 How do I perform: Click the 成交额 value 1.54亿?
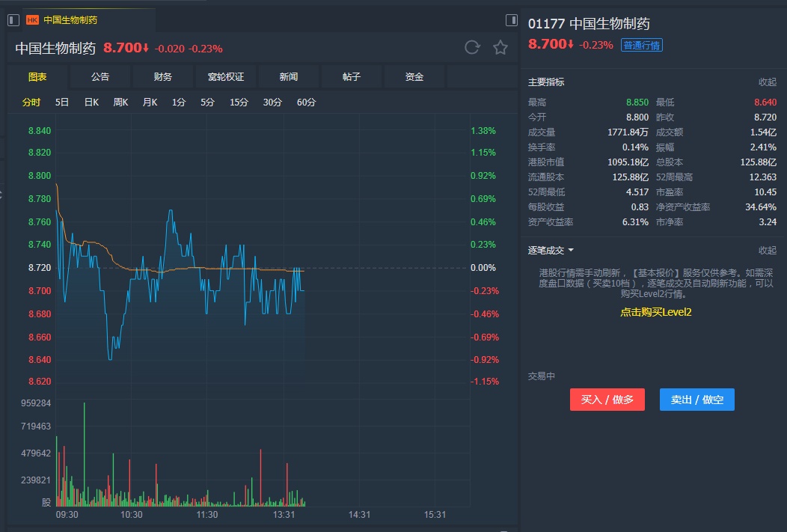tap(763, 132)
